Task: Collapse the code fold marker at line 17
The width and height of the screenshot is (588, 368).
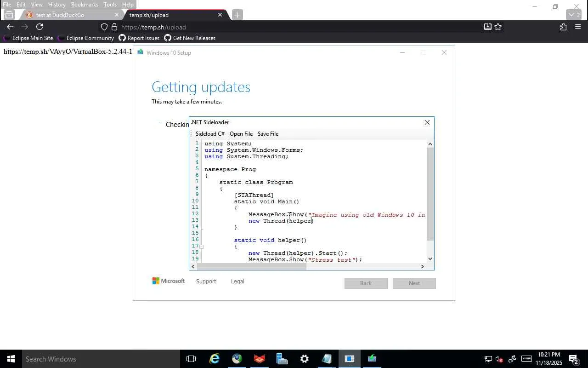Action: (x=201, y=247)
